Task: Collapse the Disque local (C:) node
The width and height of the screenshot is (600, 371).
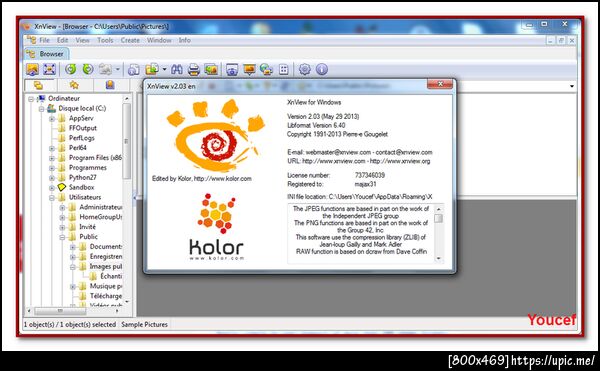Action: click(x=41, y=109)
